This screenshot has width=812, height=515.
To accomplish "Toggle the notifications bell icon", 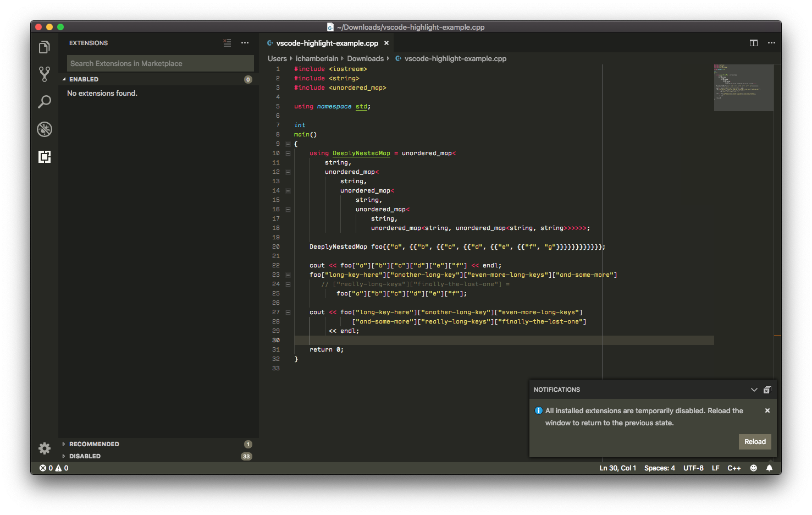I will pos(769,468).
